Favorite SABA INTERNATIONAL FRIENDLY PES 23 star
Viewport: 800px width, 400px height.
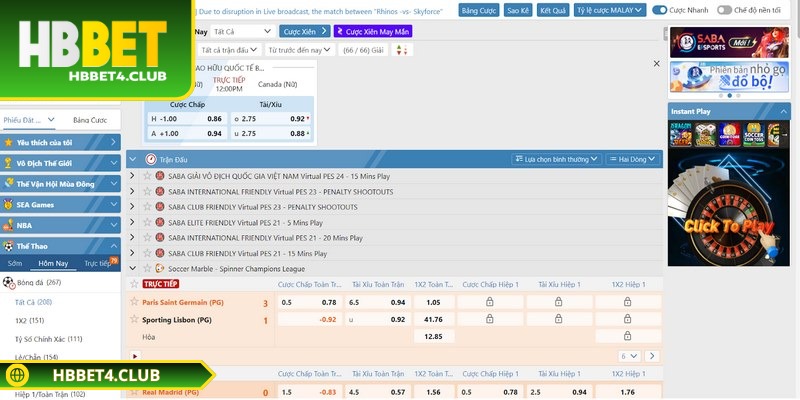tap(147, 192)
